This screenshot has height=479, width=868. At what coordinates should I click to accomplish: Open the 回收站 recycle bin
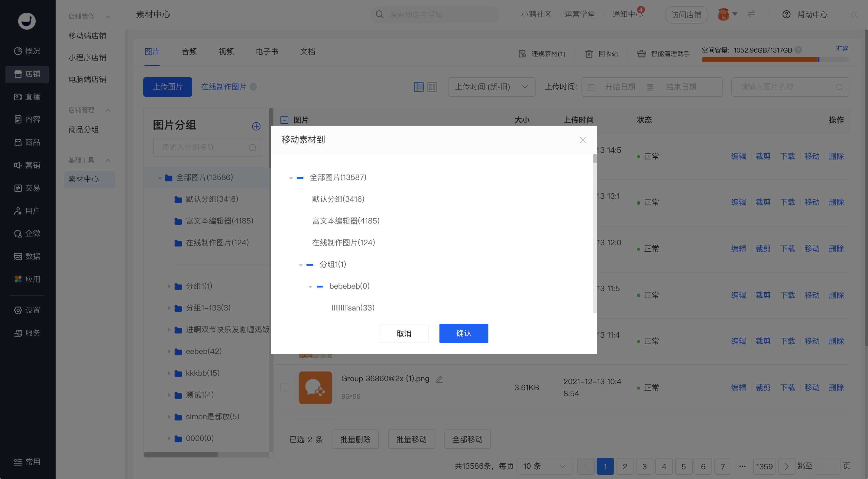601,54
